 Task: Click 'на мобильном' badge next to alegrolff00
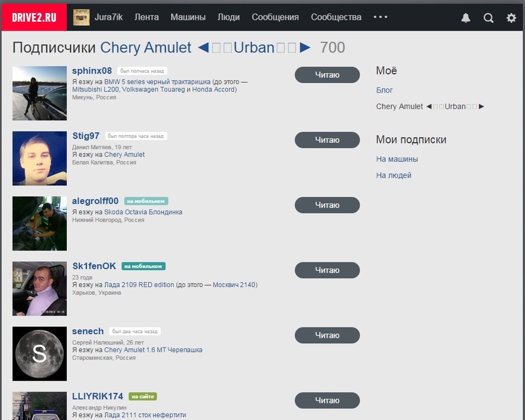click(x=146, y=201)
